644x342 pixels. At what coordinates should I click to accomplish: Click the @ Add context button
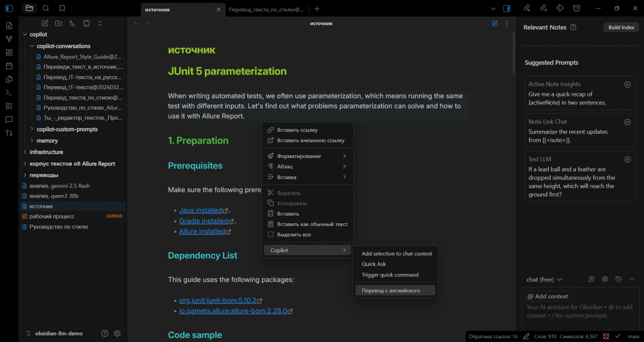(547, 296)
